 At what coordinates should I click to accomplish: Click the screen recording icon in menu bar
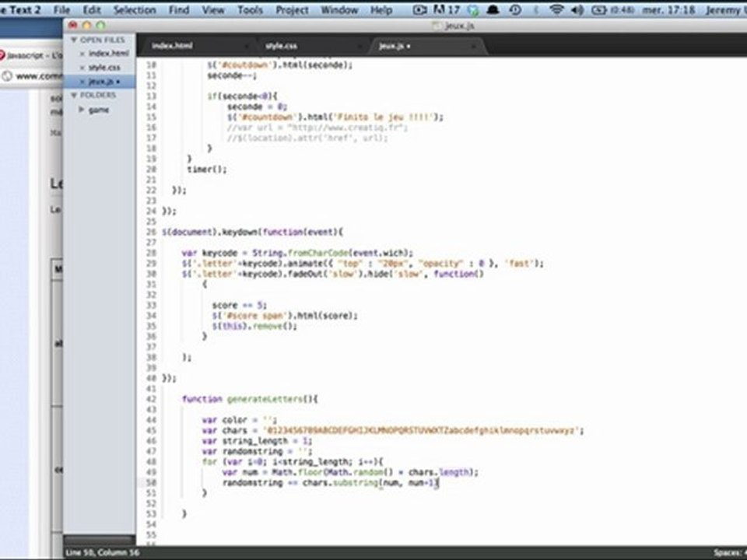419,9
